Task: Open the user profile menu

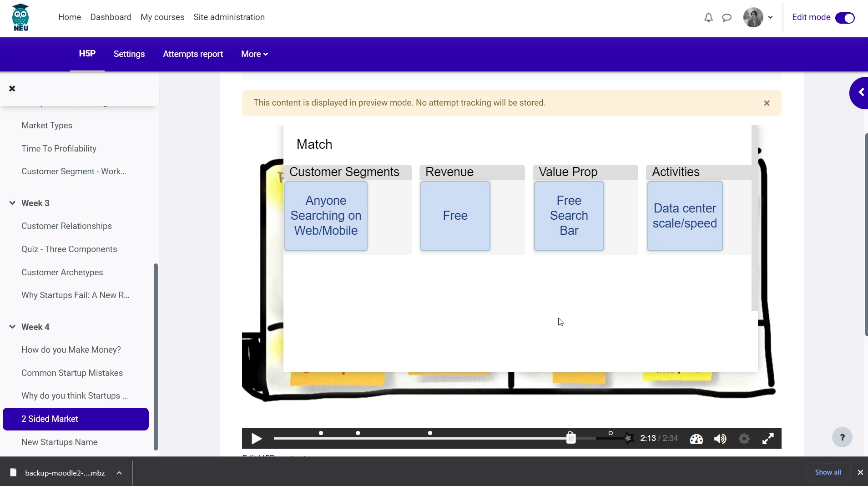Action: 758,17
